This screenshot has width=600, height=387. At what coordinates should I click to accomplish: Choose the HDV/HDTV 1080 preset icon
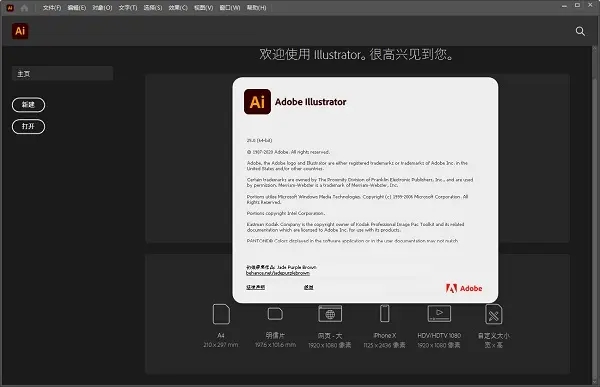point(439,314)
